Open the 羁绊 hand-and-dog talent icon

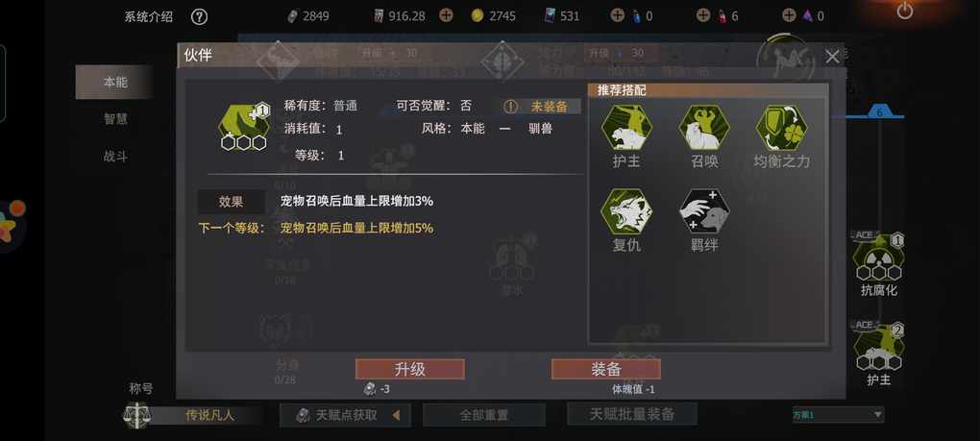point(704,211)
